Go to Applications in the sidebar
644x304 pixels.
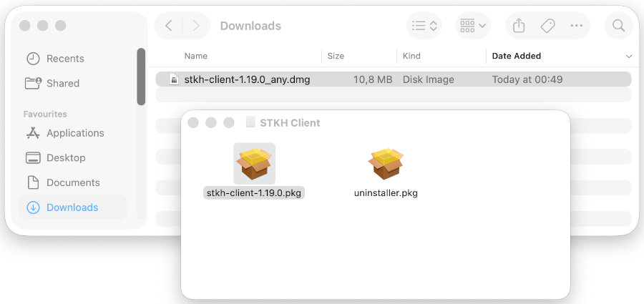pyautogui.click(x=75, y=133)
